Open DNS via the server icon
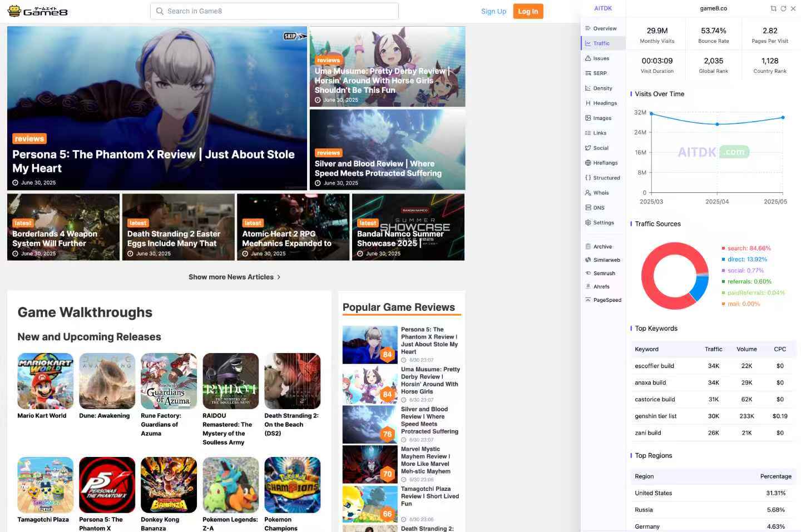The width and height of the screenshot is (801, 532). (588, 208)
